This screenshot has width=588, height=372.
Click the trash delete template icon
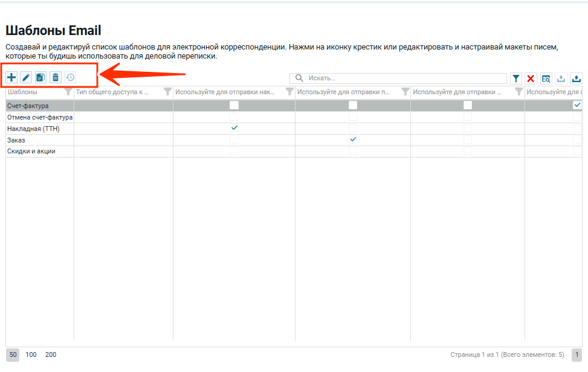[56, 77]
